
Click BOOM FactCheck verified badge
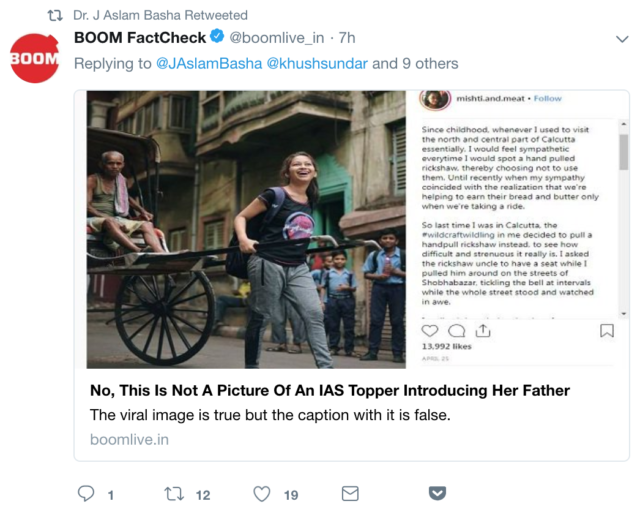215,39
